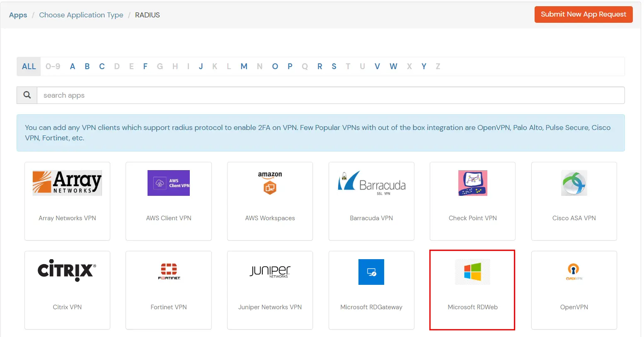Click the AWS Client VPN purple icon
Screen dimensions: 644x337
coord(169,183)
